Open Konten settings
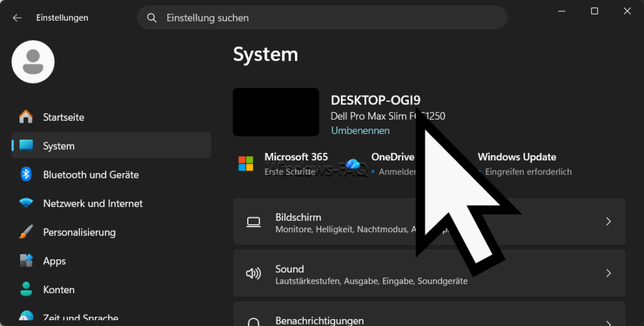644x326 pixels. [x=111, y=290]
